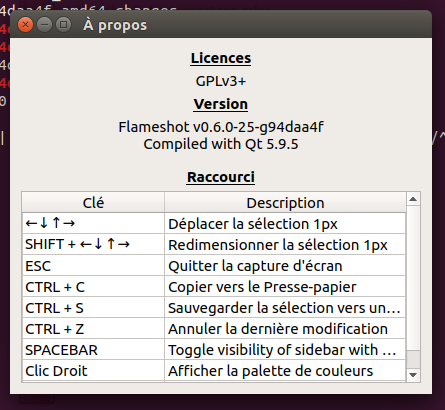Click the SPACEBAR key cell
This screenshot has width=445, height=410.
point(93,350)
